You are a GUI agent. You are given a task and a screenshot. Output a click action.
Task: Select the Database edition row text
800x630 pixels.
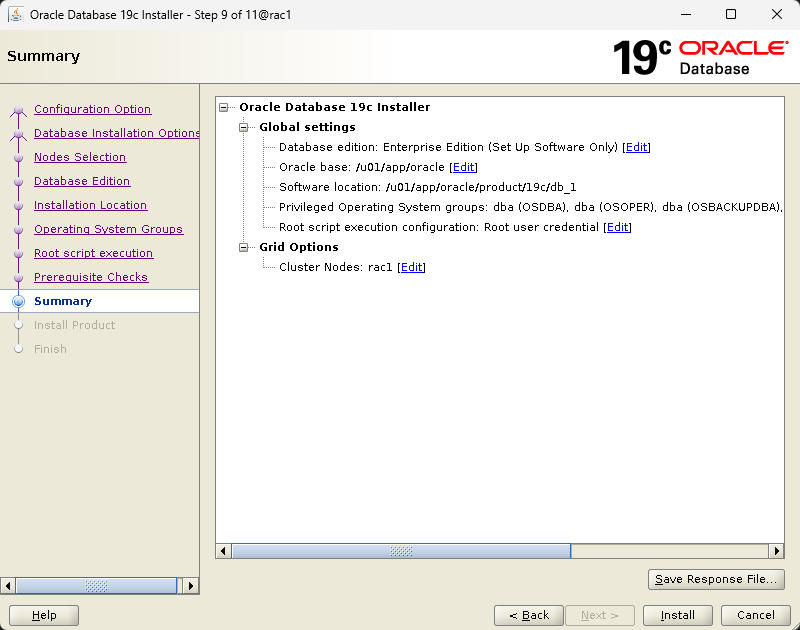tap(448, 147)
